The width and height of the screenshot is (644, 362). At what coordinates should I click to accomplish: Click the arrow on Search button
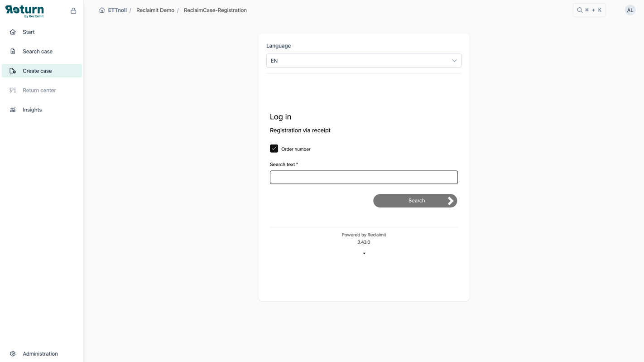(x=451, y=201)
